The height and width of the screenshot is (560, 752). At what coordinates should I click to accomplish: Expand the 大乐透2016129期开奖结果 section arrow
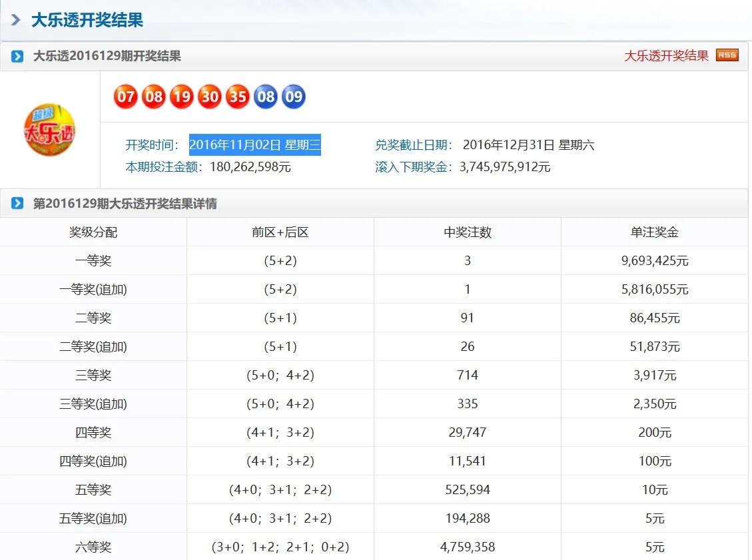(x=17, y=56)
